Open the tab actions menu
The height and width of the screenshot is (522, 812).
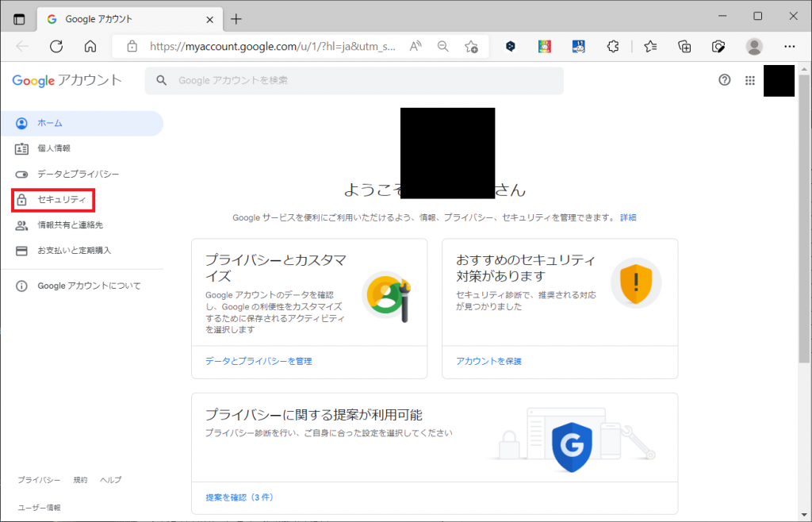pyautogui.click(x=17, y=18)
